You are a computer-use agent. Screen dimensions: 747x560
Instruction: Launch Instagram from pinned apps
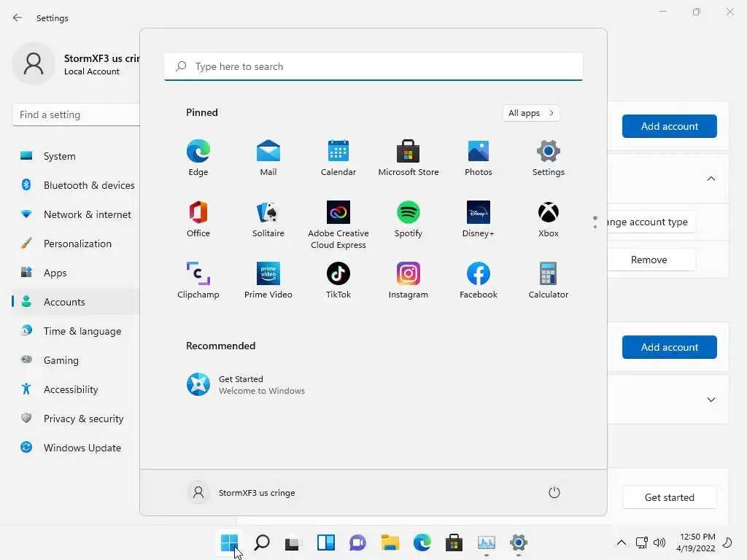[409, 281]
